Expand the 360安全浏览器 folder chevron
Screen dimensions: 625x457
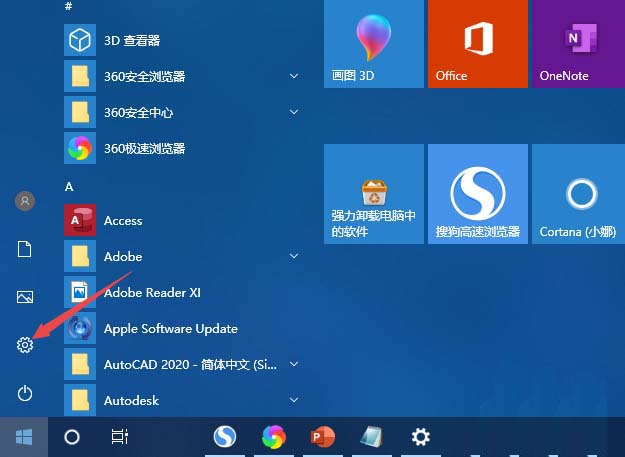[x=294, y=76]
